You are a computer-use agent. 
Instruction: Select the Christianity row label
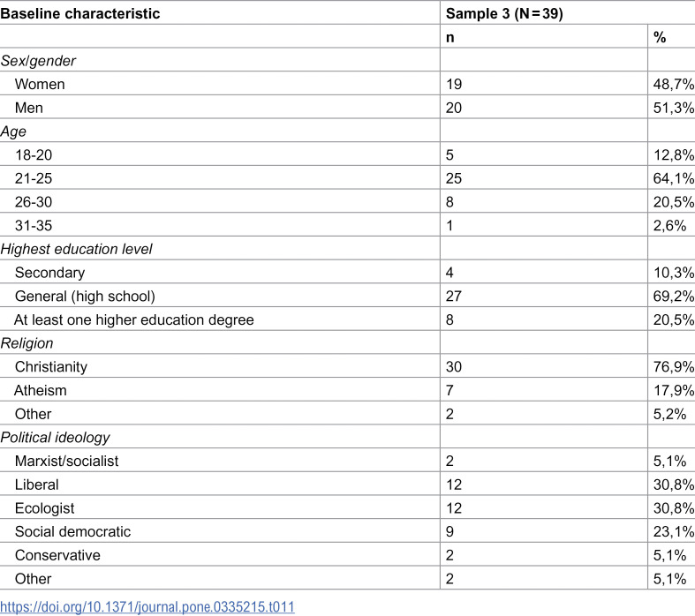pos(51,366)
